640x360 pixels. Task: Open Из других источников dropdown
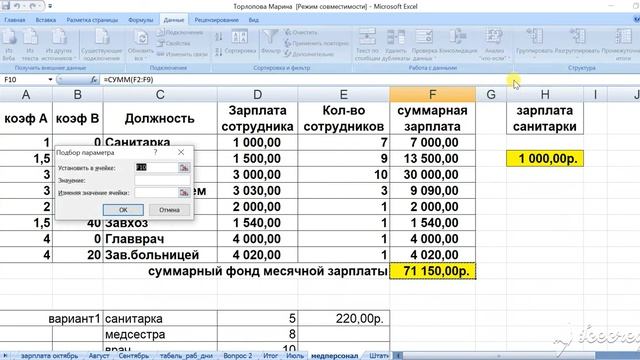[59, 44]
